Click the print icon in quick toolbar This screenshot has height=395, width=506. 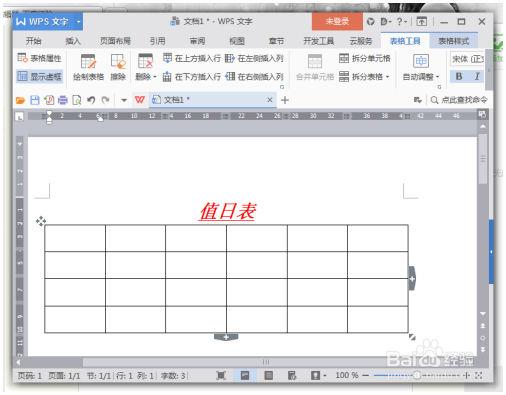pyautogui.click(x=63, y=100)
